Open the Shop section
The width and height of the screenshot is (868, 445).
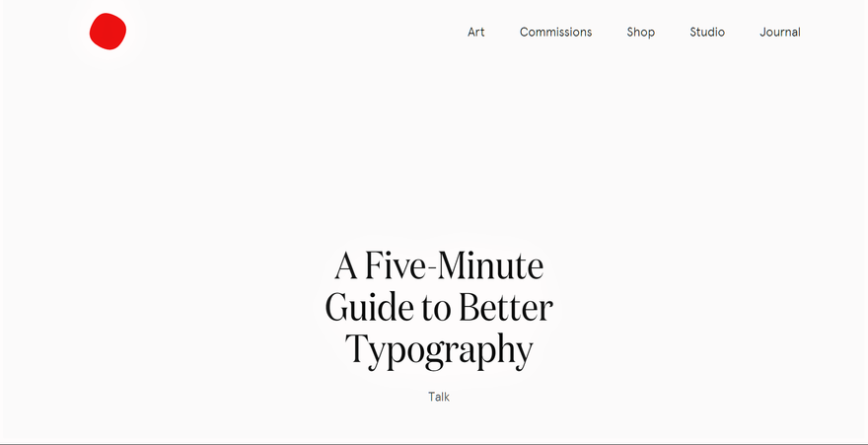(x=640, y=33)
